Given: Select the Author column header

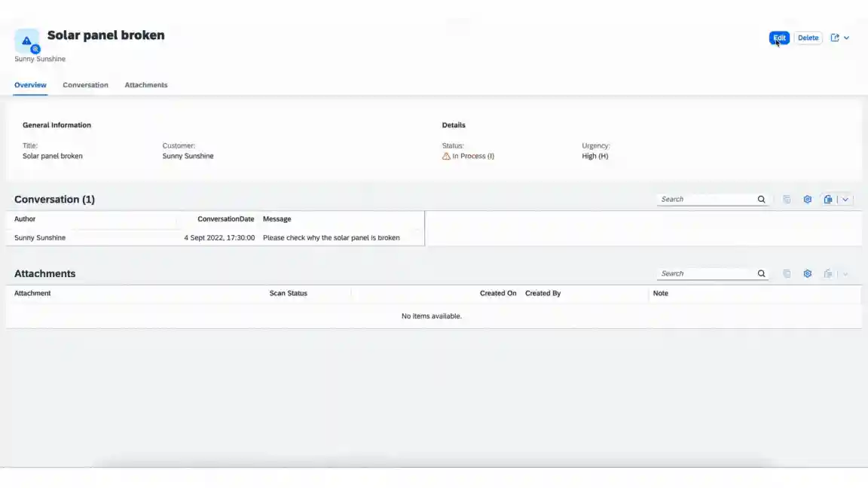Looking at the screenshot, I should pyautogui.click(x=25, y=218).
